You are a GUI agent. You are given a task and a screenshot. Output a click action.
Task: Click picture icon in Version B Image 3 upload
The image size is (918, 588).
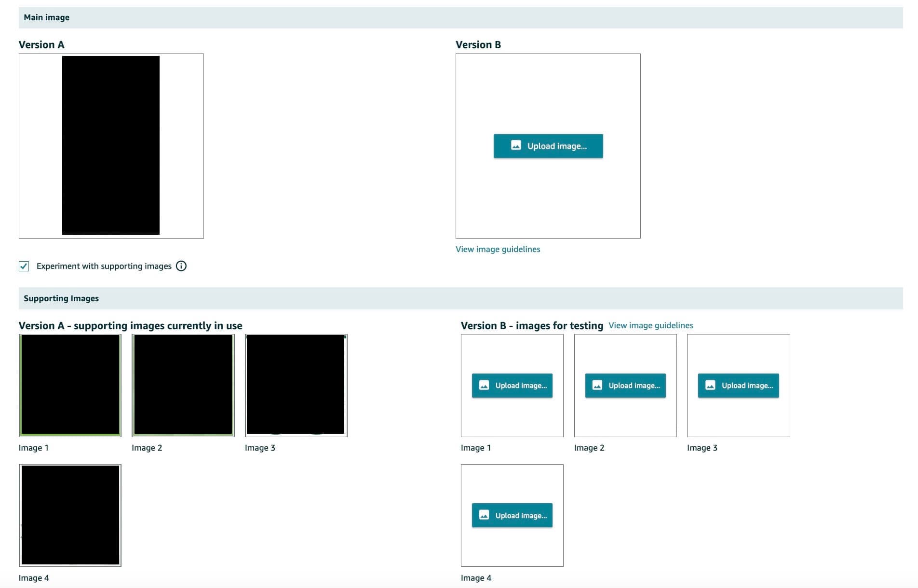coord(710,385)
